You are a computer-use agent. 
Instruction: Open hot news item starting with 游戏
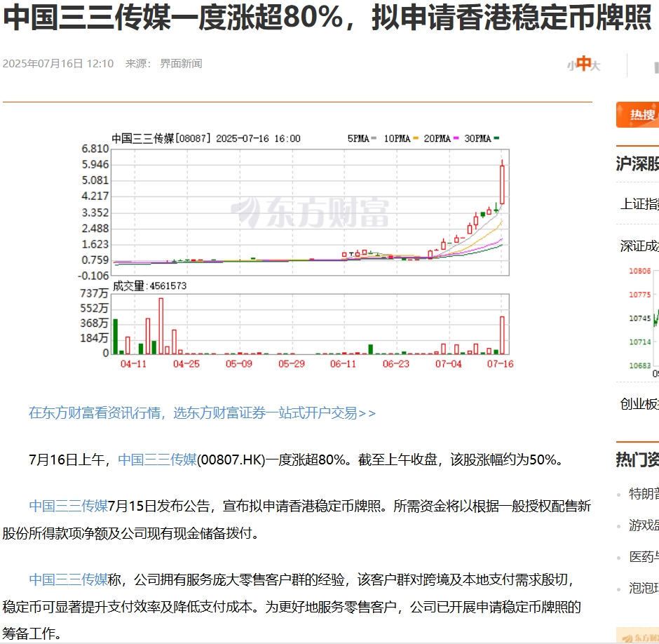(x=644, y=525)
